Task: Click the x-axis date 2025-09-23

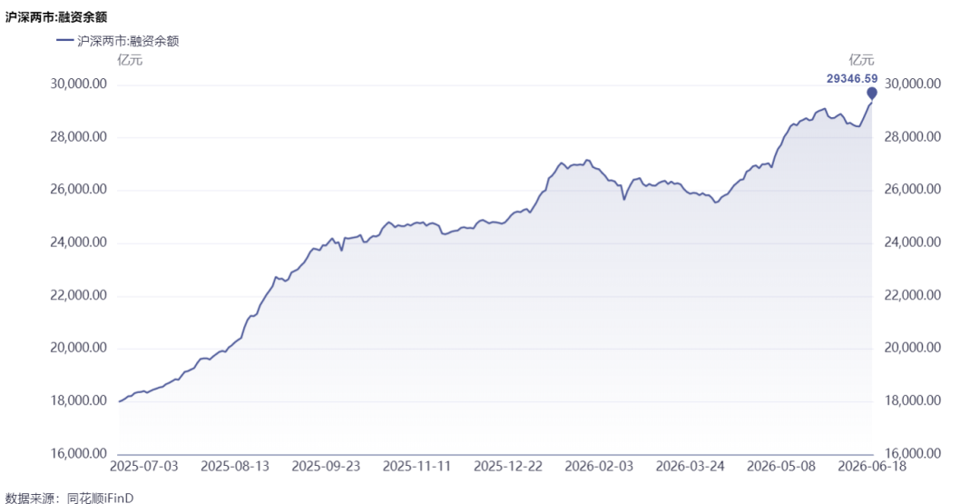Action: [327, 466]
